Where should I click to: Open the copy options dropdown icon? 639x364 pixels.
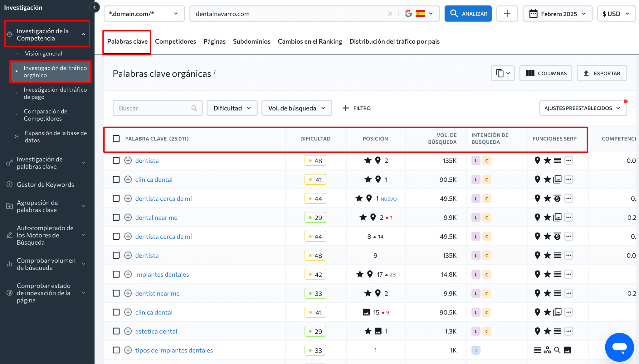[x=503, y=73]
